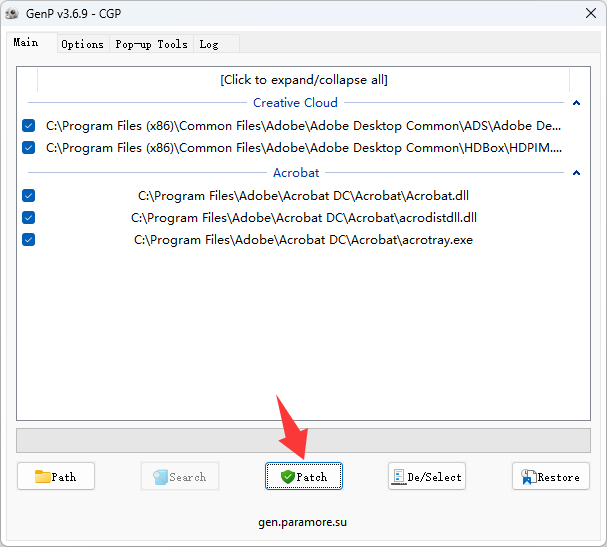Click the Acrobat group title
Screen dimensions: 607x547
coord(296,173)
